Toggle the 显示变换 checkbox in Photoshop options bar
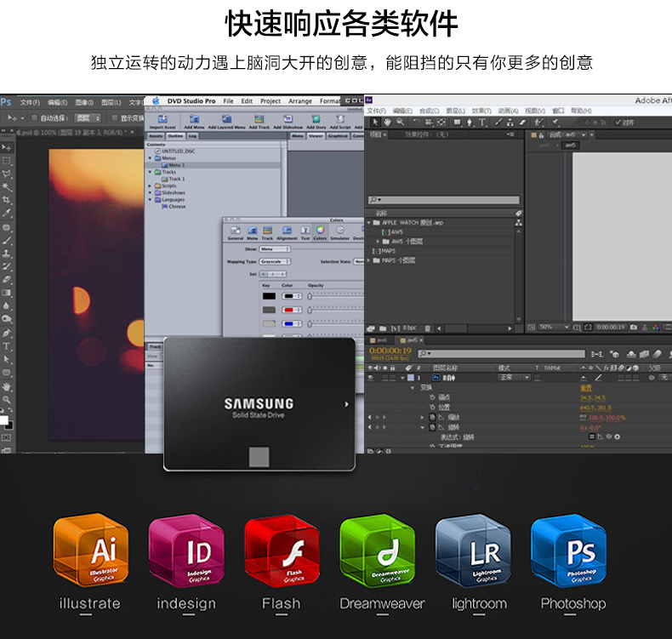 [114, 118]
